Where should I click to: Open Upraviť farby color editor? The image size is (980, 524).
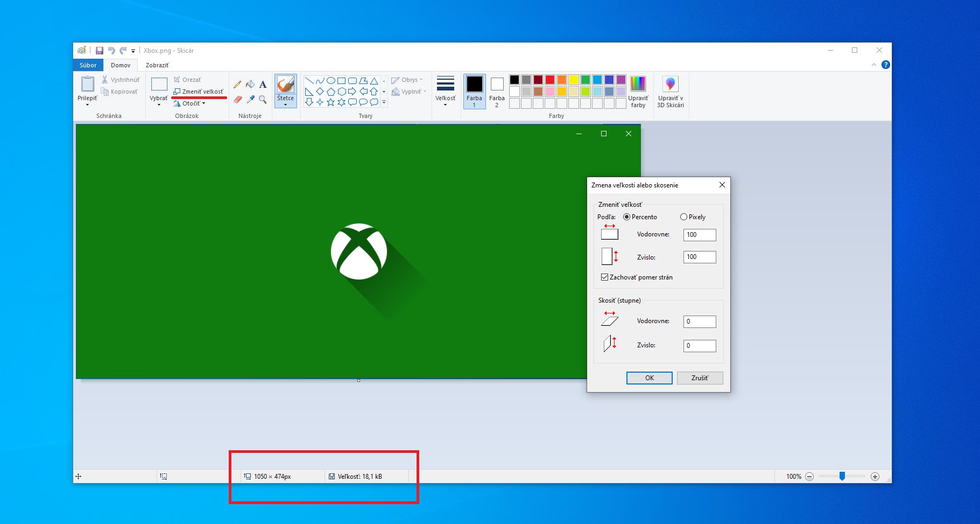point(638,92)
